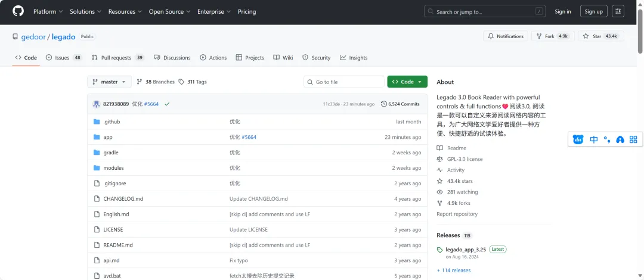
Task: Switch to the Actions tab
Action: click(x=213, y=57)
